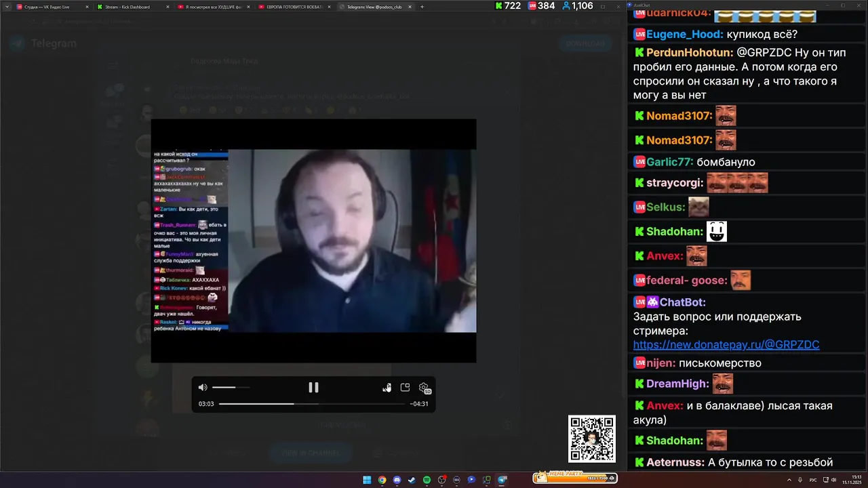This screenshot has height=488, width=868.
Task: Open Steam from the taskbar
Action: 412,480
